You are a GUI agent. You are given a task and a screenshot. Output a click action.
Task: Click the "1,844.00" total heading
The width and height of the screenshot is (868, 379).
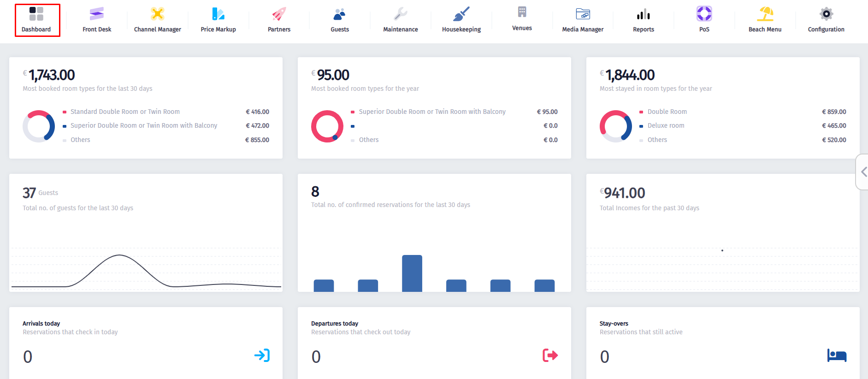(630, 75)
